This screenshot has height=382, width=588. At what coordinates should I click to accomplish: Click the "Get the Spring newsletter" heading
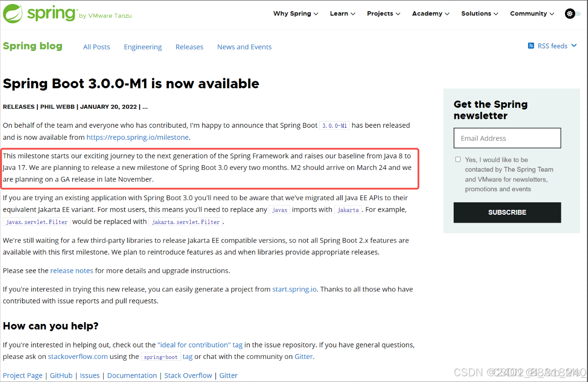click(491, 110)
